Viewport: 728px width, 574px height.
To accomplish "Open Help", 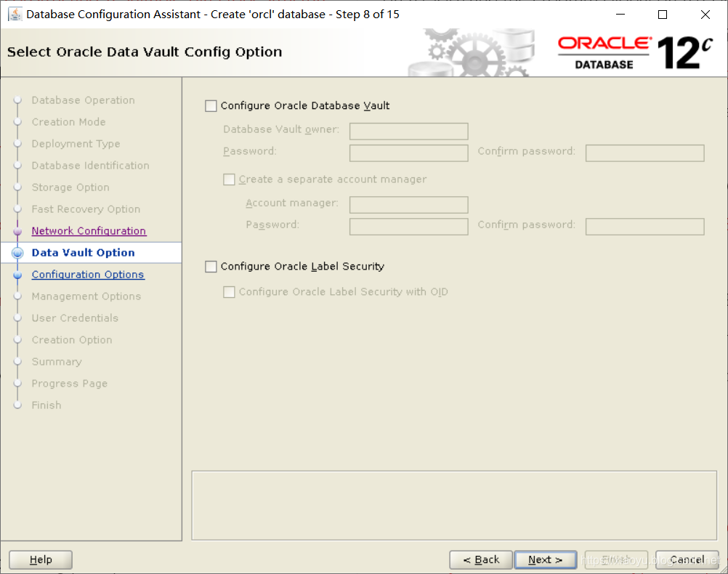I will click(x=41, y=559).
